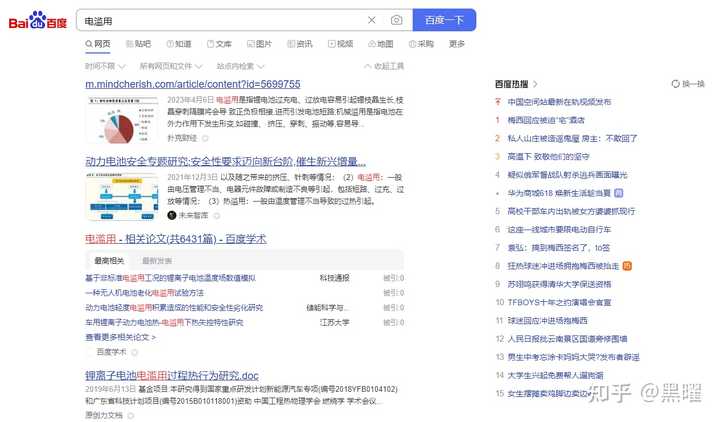720x422 pixels.
Task: Open hot topic ranked number 11
Action: (x=547, y=321)
